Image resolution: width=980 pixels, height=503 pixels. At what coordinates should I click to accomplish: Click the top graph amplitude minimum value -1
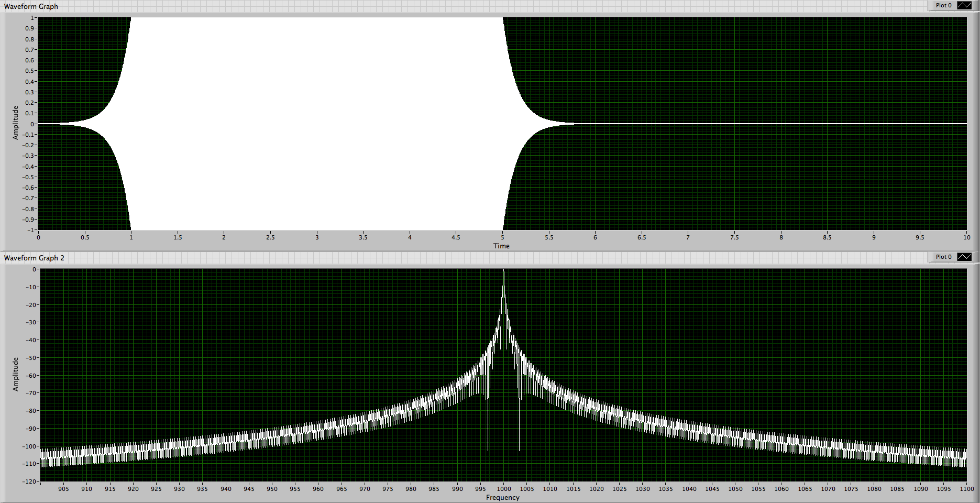tap(30, 230)
